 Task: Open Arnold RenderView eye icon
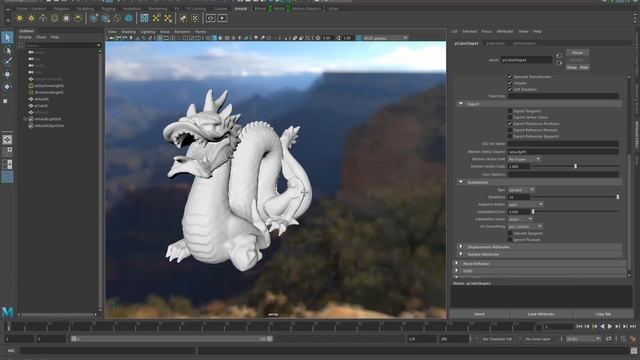pos(210,18)
